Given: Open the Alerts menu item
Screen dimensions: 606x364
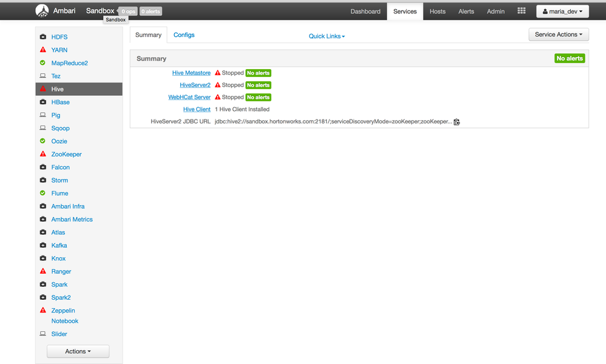Looking at the screenshot, I should 466,11.
